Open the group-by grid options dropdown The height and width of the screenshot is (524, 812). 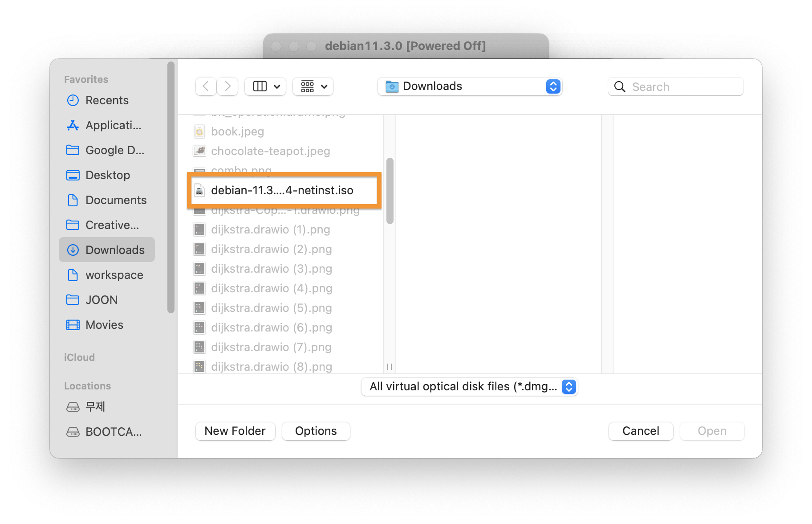313,86
